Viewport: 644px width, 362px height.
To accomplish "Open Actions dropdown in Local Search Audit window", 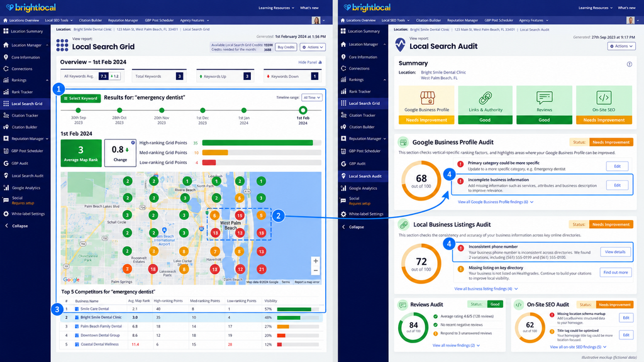I will (621, 46).
